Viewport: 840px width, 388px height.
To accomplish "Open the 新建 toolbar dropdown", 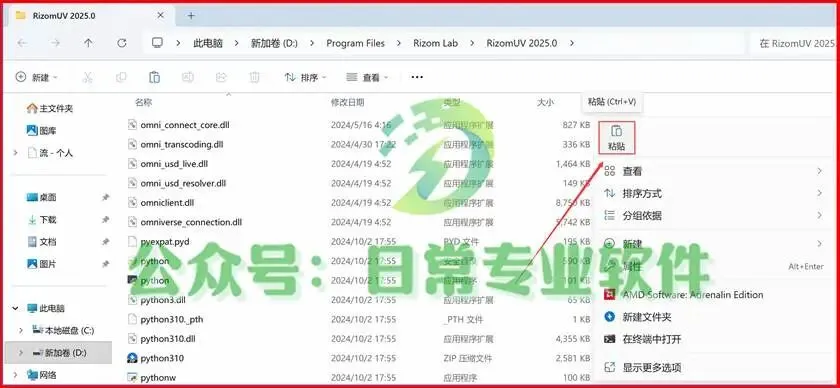I will pyautogui.click(x=36, y=78).
